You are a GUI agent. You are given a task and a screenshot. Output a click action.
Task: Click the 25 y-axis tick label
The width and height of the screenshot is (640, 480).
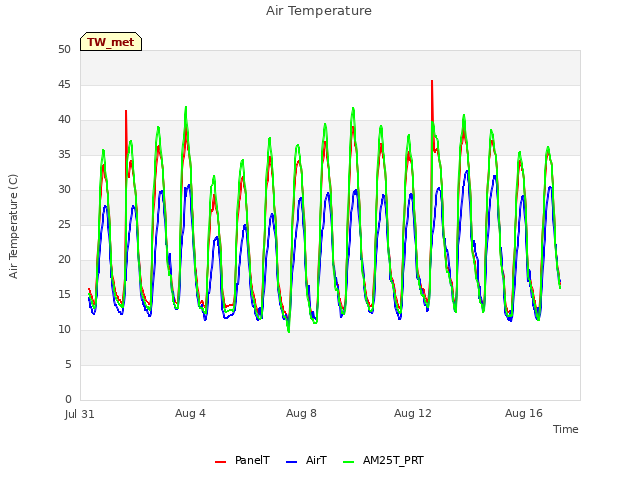(x=64, y=224)
